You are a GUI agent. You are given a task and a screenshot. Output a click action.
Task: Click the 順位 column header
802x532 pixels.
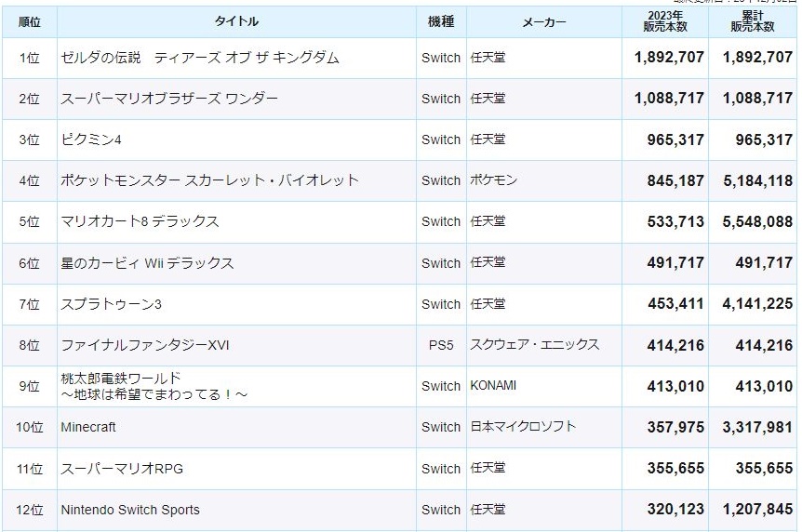coord(30,22)
